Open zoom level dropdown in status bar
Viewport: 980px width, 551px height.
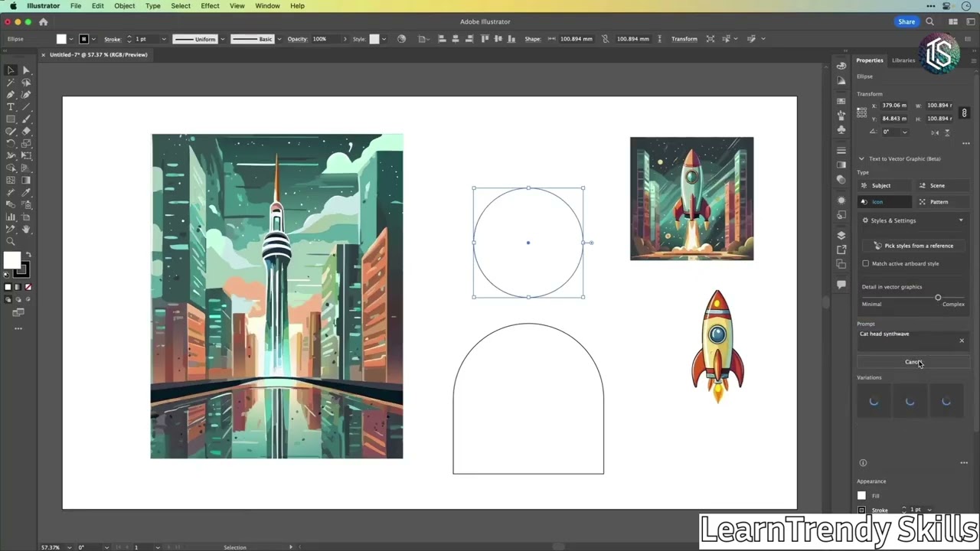(69, 547)
